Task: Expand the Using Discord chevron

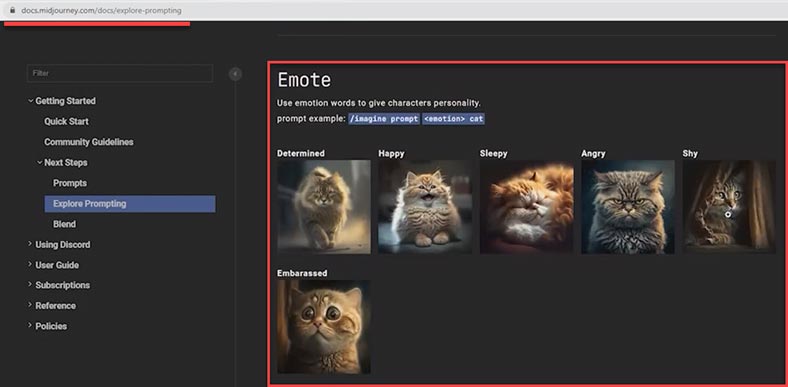Action: [x=30, y=244]
